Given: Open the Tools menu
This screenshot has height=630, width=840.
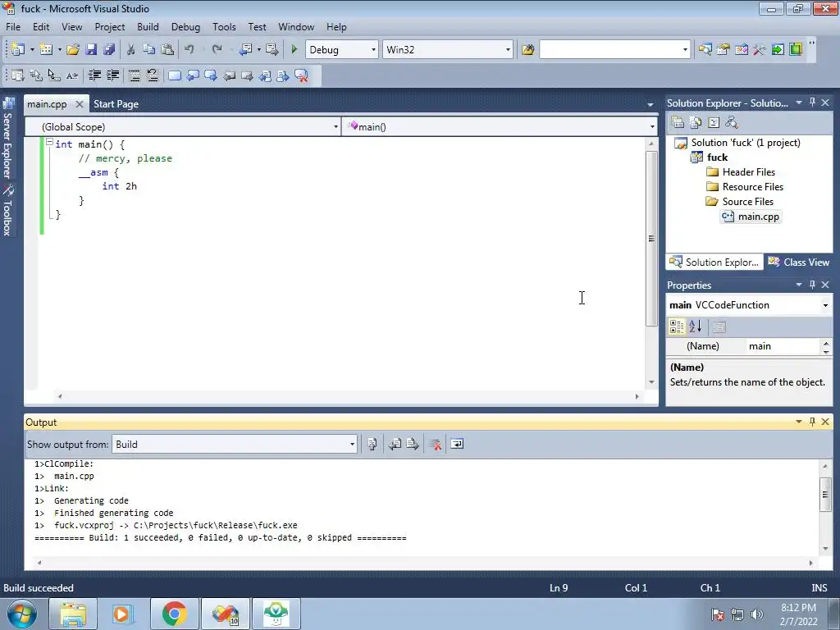Looking at the screenshot, I should (224, 27).
